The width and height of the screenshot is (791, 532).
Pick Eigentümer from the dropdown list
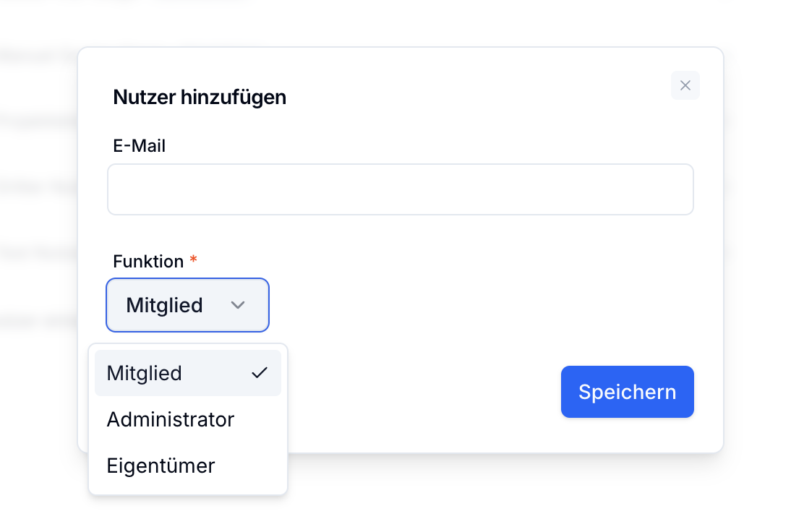tap(161, 465)
